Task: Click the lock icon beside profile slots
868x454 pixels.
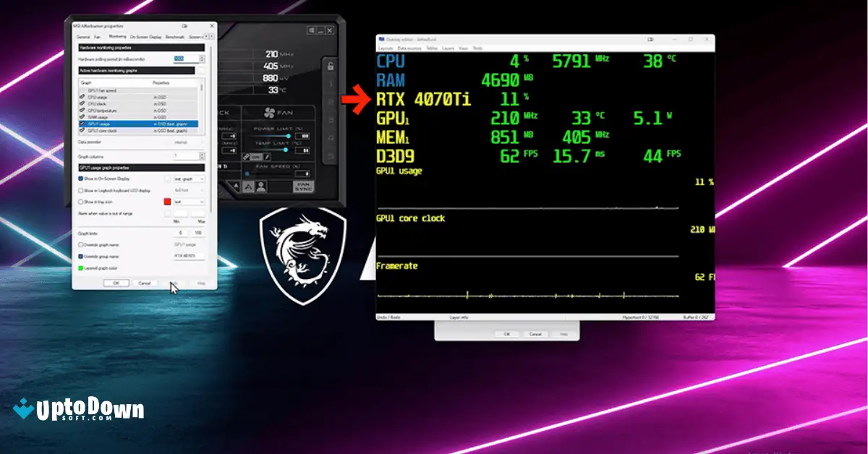Action: pyautogui.click(x=329, y=68)
